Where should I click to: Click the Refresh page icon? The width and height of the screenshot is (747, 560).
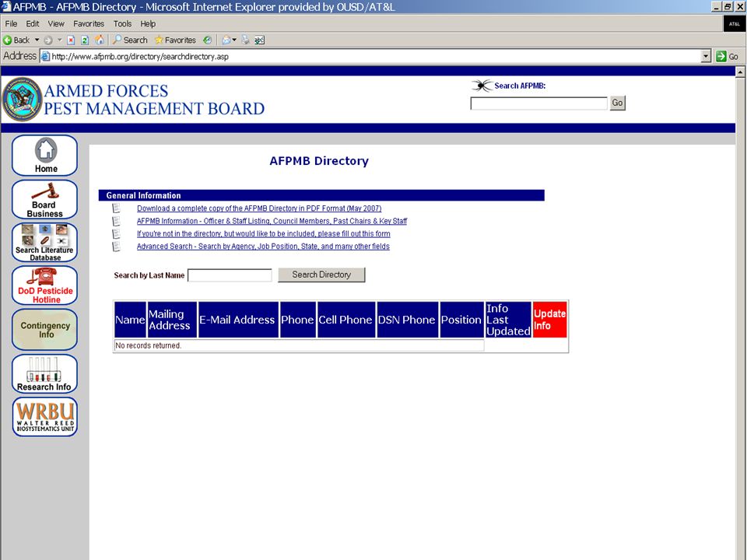(x=85, y=40)
